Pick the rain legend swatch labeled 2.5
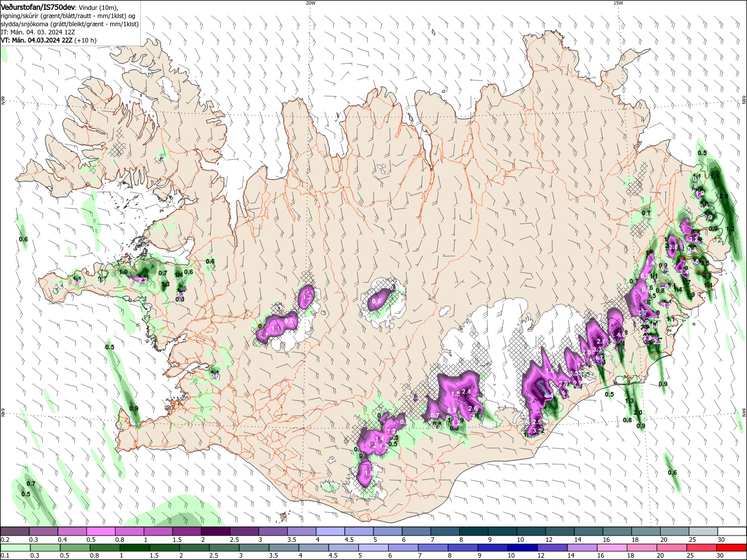Screen dimensions: 747x560 pyautogui.click(x=224, y=548)
